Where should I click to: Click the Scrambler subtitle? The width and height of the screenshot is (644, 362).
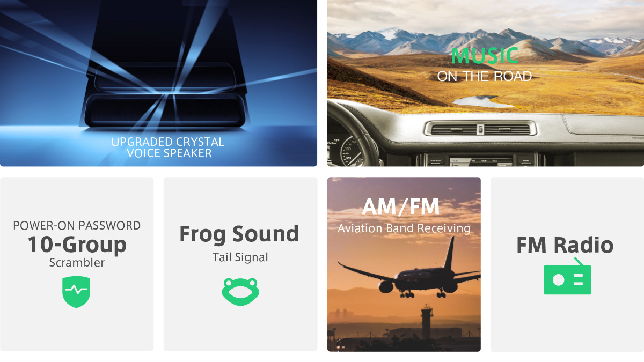[x=77, y=263]
